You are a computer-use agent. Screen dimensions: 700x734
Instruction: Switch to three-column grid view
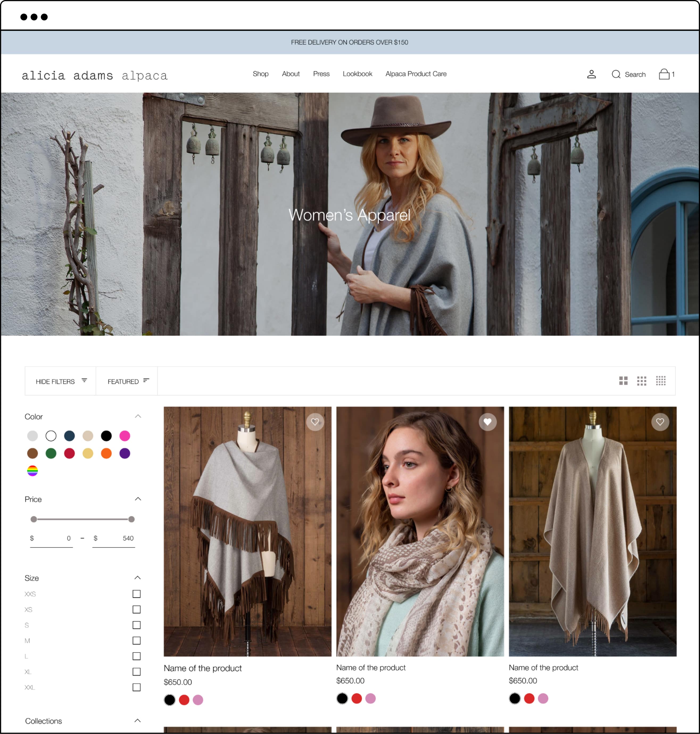point(642,381)
